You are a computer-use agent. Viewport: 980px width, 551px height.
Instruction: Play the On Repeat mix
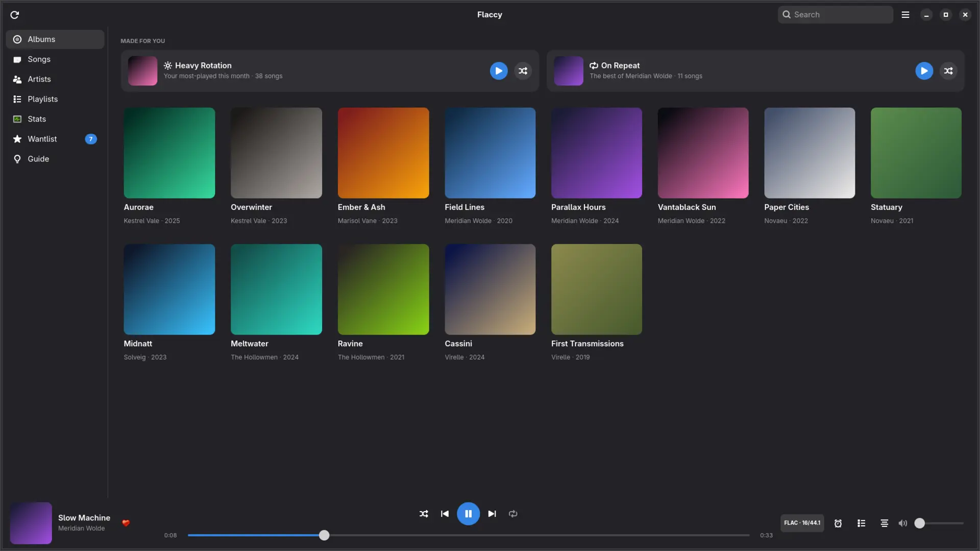[924, 71]
